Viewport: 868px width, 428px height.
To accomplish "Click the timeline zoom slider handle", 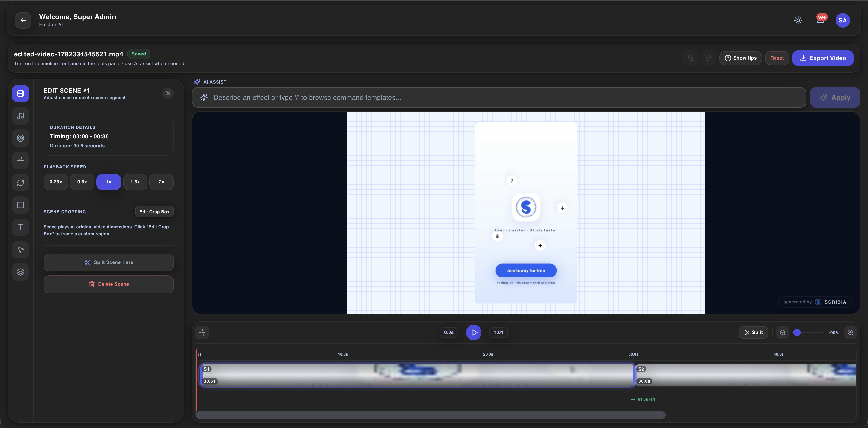I will click(x=797, y=333).
